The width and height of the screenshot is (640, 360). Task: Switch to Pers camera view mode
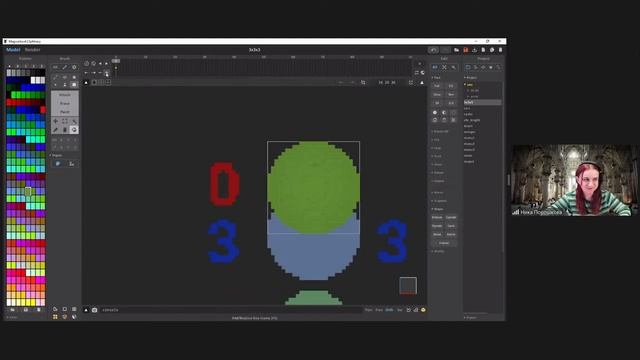[368, 310]
